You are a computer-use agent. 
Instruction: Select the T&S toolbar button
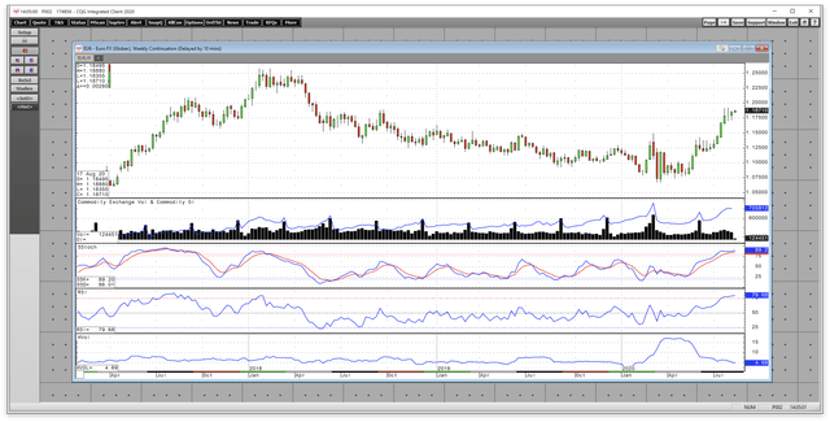tap(58, 23)
